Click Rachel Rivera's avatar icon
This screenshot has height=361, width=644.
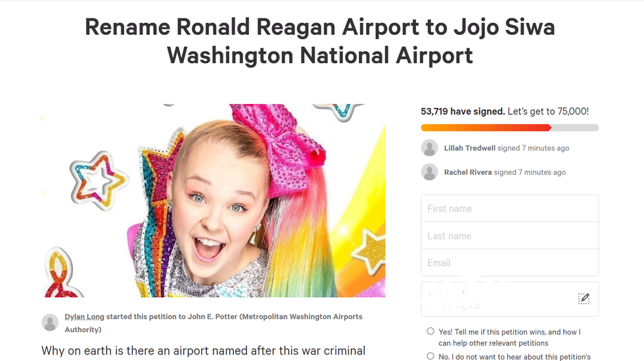pos(430,172)
